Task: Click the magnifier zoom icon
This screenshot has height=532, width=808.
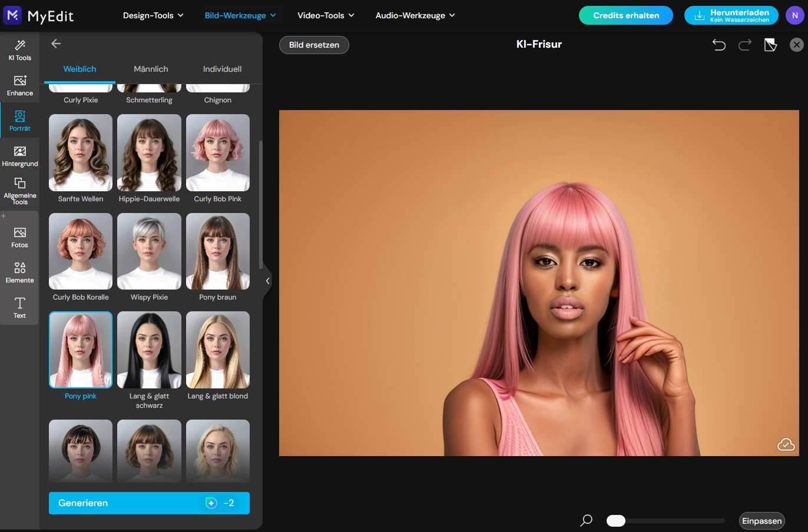Action: (586, 520)
